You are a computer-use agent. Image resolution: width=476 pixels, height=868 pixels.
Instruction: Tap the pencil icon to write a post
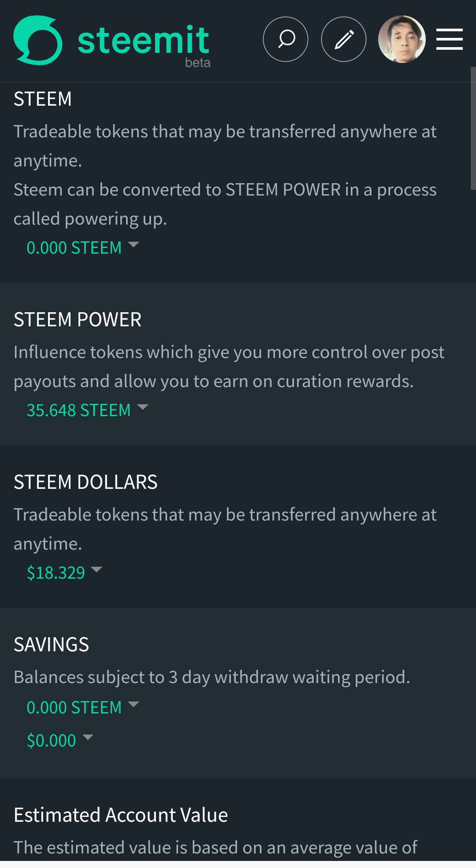pyautogui.click(x=344, y=39)
